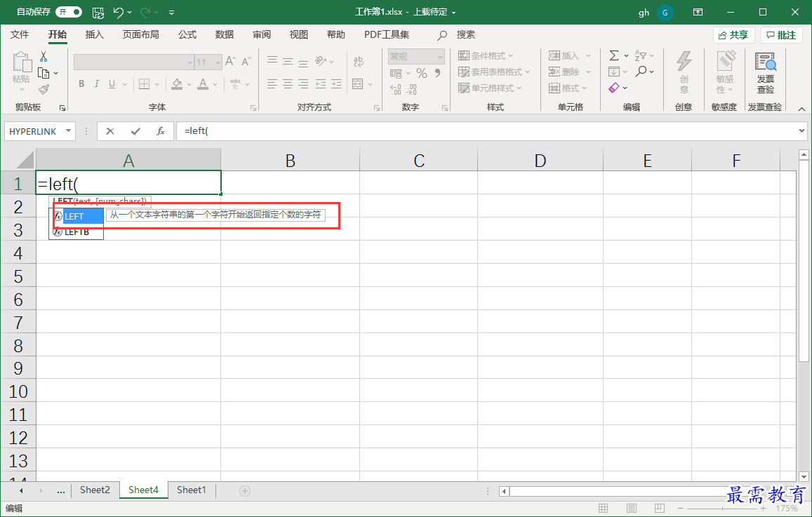The width and height of the screenshot is (812, 517).
Task: Toggle Underline formatting
Action: click(112, 84)
